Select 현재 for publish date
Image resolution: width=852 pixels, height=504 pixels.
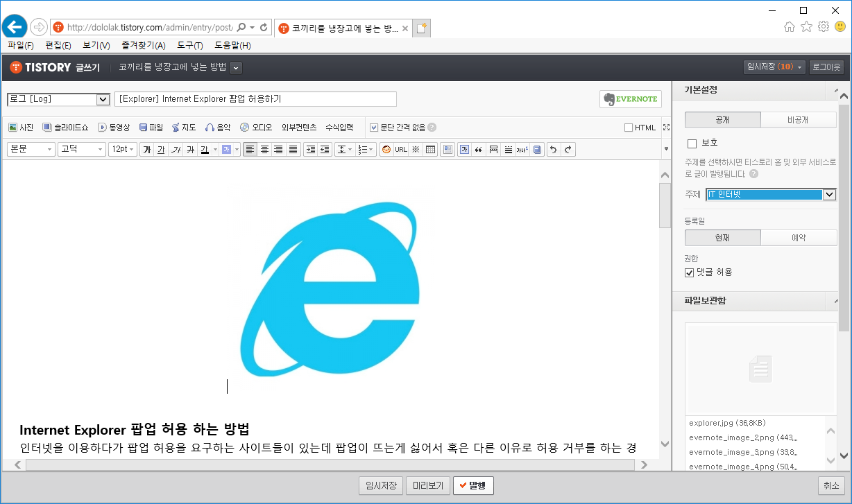[722, 238]
